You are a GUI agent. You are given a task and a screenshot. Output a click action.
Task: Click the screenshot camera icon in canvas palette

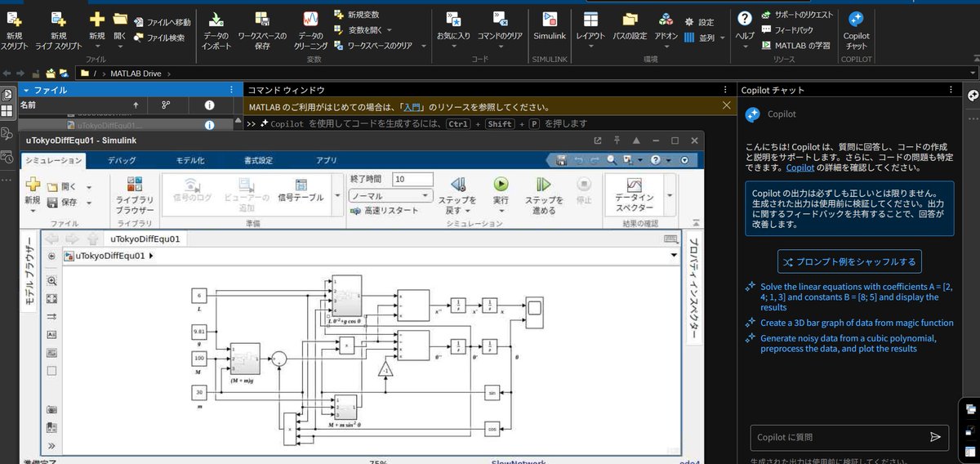52,409
